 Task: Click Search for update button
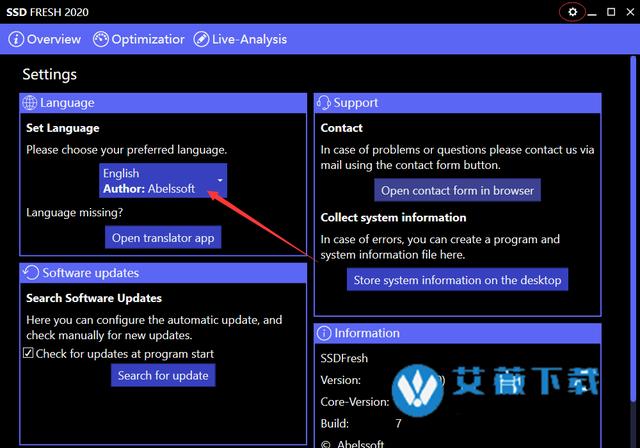click(163, 375)
